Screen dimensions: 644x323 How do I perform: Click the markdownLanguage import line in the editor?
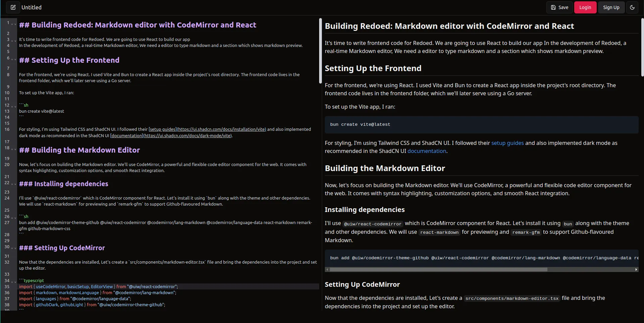97,292
